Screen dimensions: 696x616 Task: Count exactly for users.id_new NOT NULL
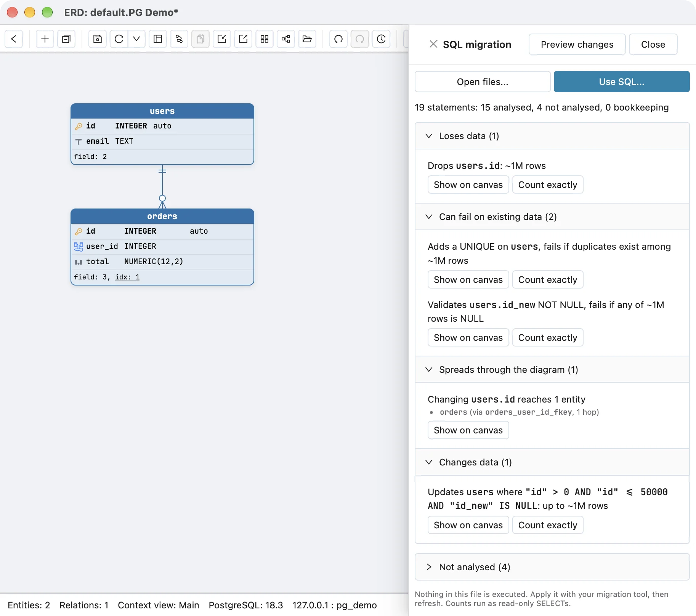coord(548,338)
